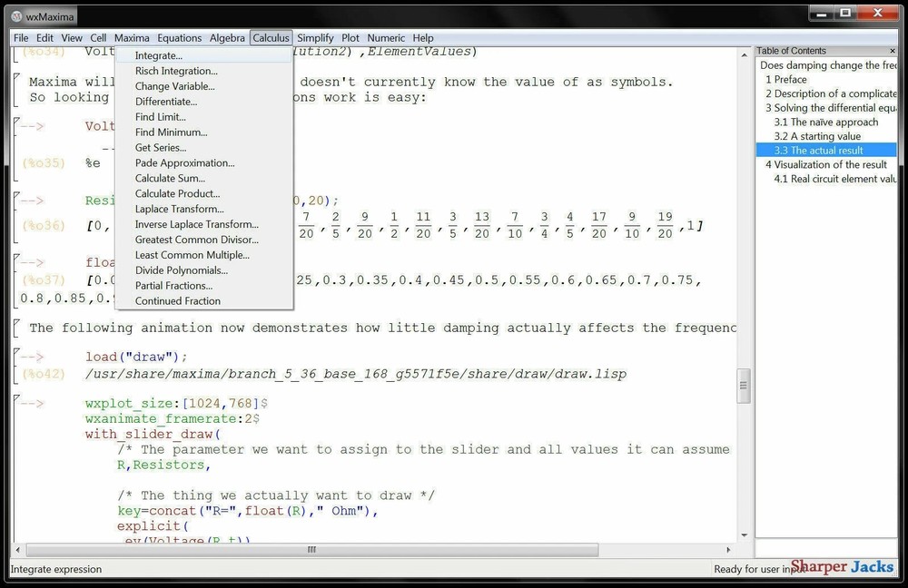908x588 pixels.
Task: Open the Equations menu
Action: [x=180, y=37]
